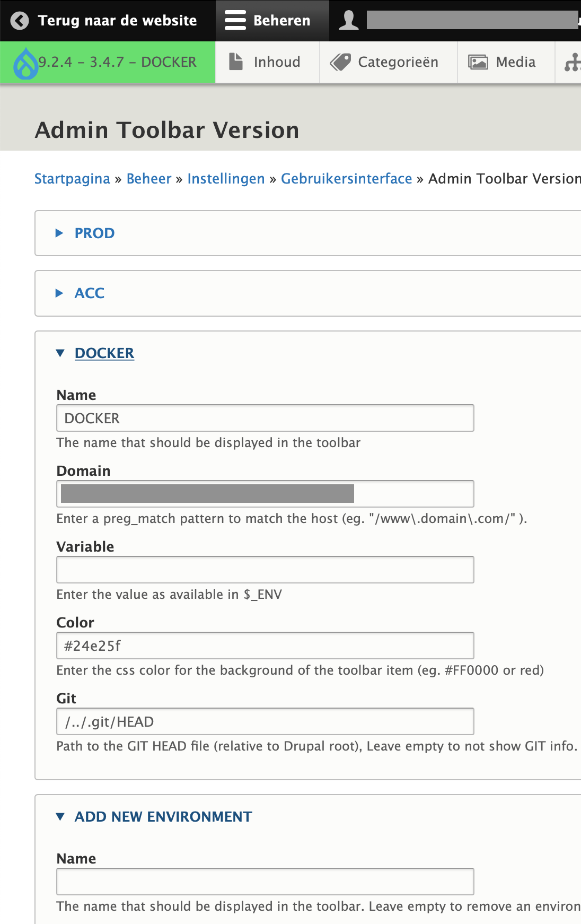581x924 pixels.
Task: Open the Categorieën menu item
Action: [398, 62]
